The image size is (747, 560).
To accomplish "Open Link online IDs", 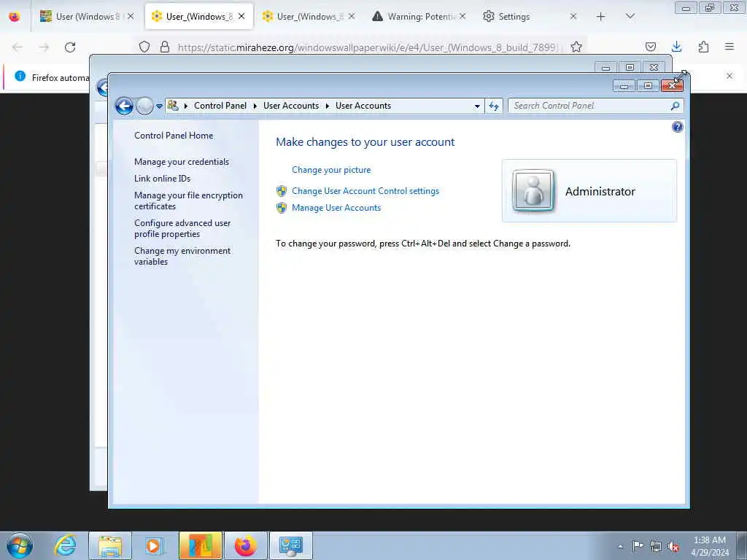I will click(x=162, y=179).
